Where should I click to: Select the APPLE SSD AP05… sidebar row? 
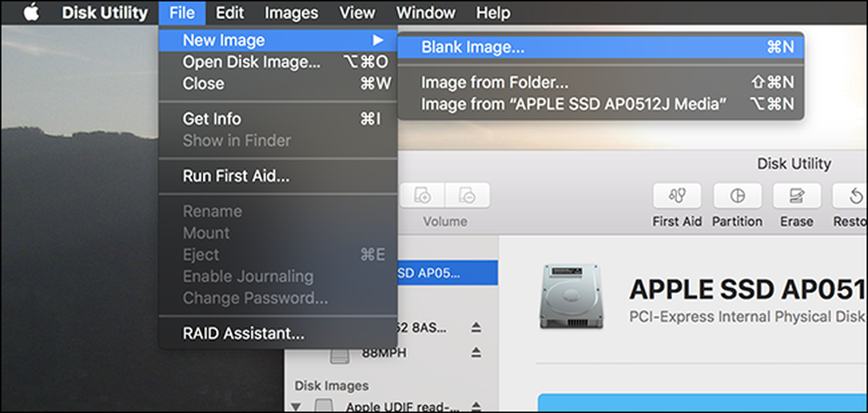pyautogui.click(x=447, y=273)
